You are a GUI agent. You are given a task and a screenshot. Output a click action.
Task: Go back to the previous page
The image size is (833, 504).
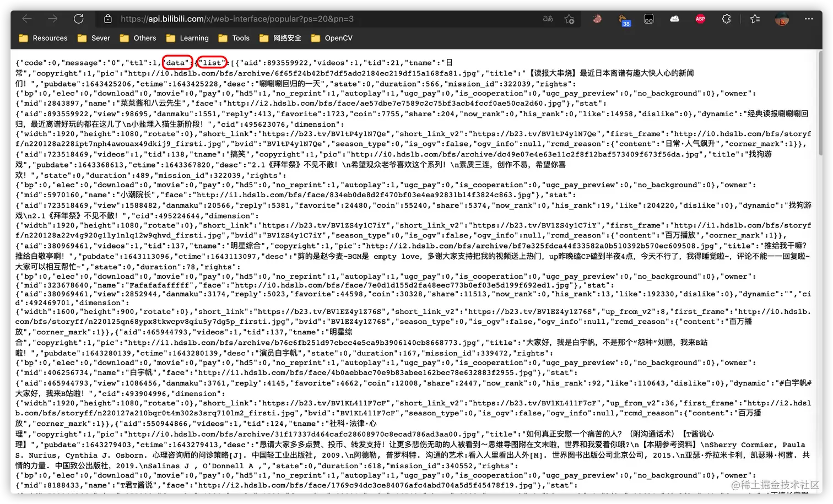(27, 19)
